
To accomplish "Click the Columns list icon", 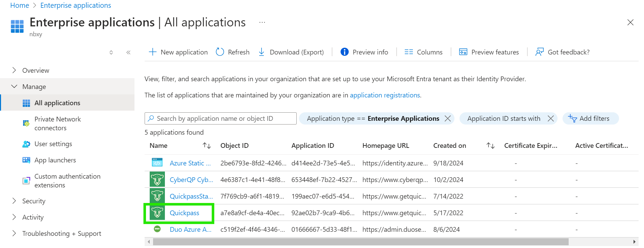I will coord(409,52).
